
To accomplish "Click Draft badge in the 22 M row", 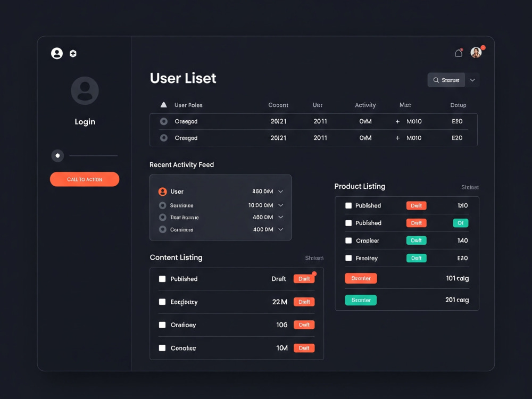I will 304,302.
